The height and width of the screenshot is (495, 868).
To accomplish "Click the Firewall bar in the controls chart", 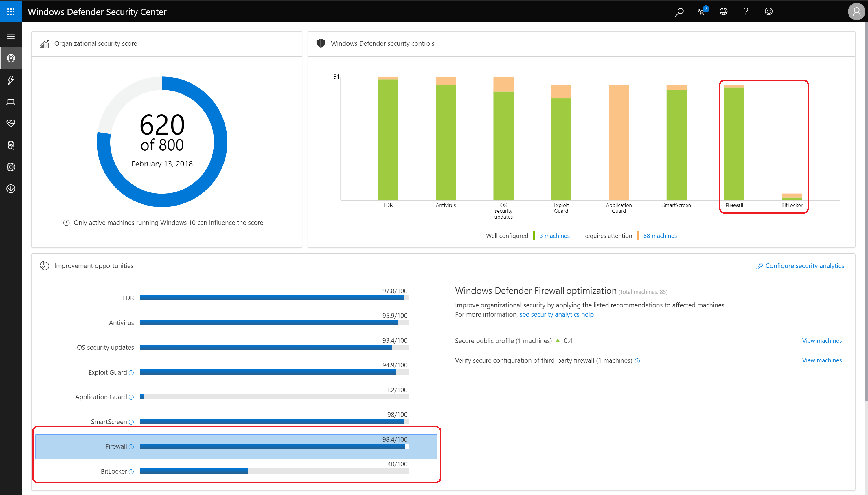I will [734, 143].
